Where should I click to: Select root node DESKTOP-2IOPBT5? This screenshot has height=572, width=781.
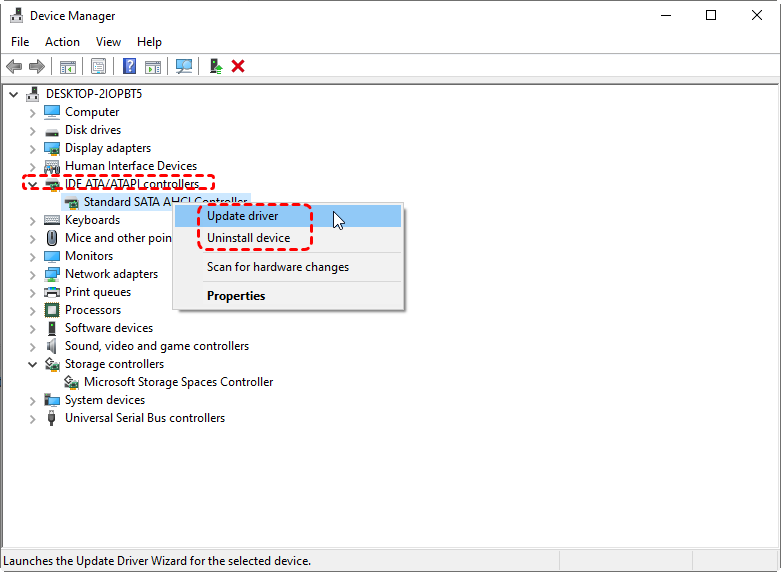94,94
